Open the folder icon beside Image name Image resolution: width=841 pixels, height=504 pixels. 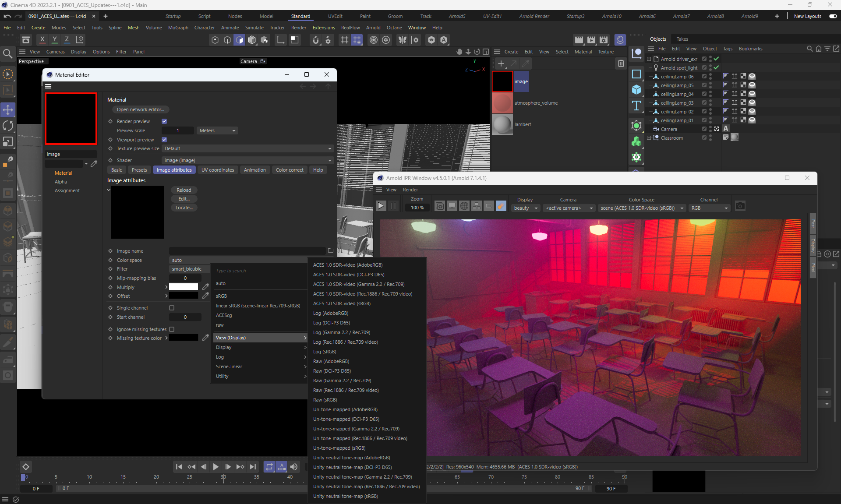pos(331,251)
